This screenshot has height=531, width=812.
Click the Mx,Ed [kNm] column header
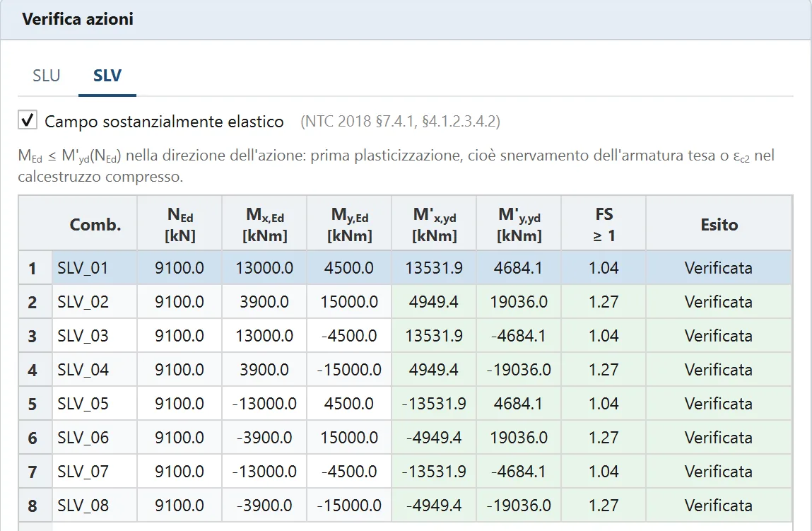click(x=264, y=224)
